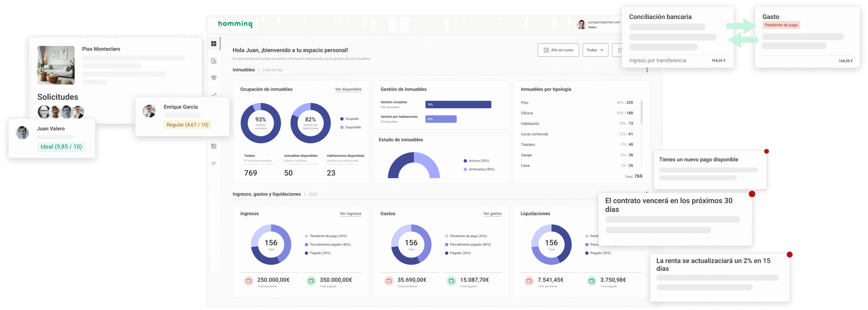Open the Ver ingresos link
The height and width of the screenshot is (310, 868).
pos(350,214)
